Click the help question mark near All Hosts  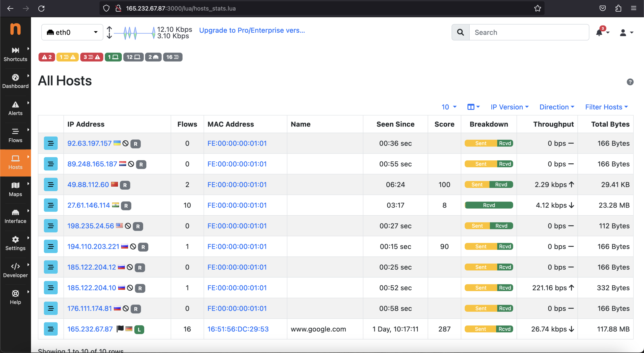[630, 82]
